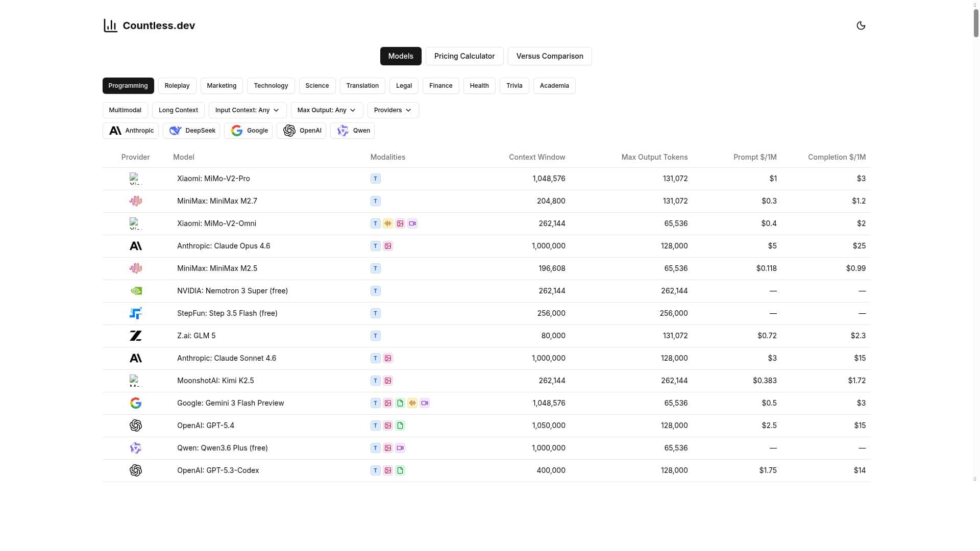980x551 pixels.
Task: Select the Technology category
Action: pyautogui.click(x=271, y=86)
